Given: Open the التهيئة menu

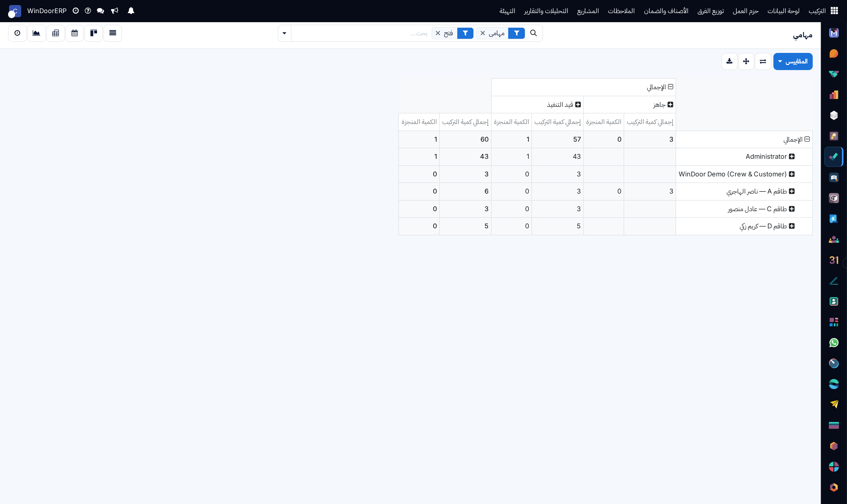Looking at the screenshot, I should tap(507, 11).
